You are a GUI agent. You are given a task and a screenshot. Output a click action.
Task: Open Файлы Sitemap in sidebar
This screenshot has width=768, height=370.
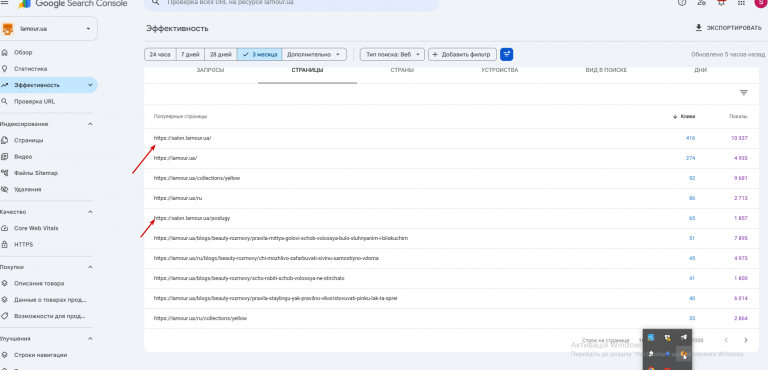pos(35,173)
